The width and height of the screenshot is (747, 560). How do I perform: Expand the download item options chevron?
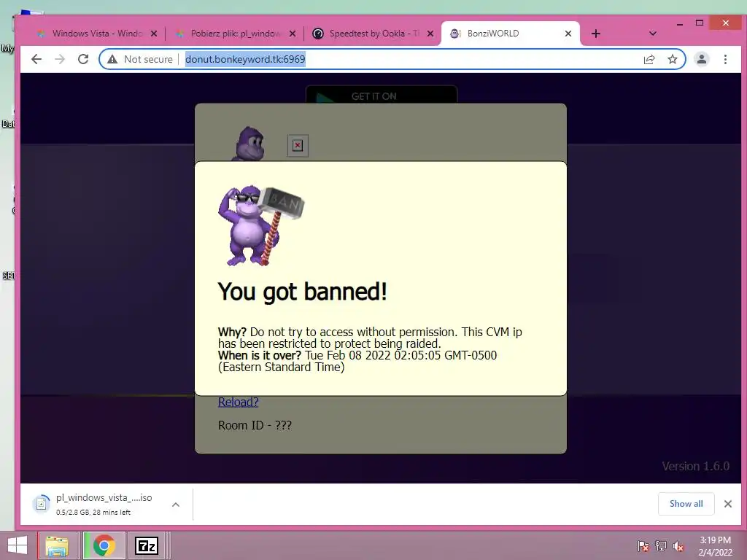[x=176, y=505]
